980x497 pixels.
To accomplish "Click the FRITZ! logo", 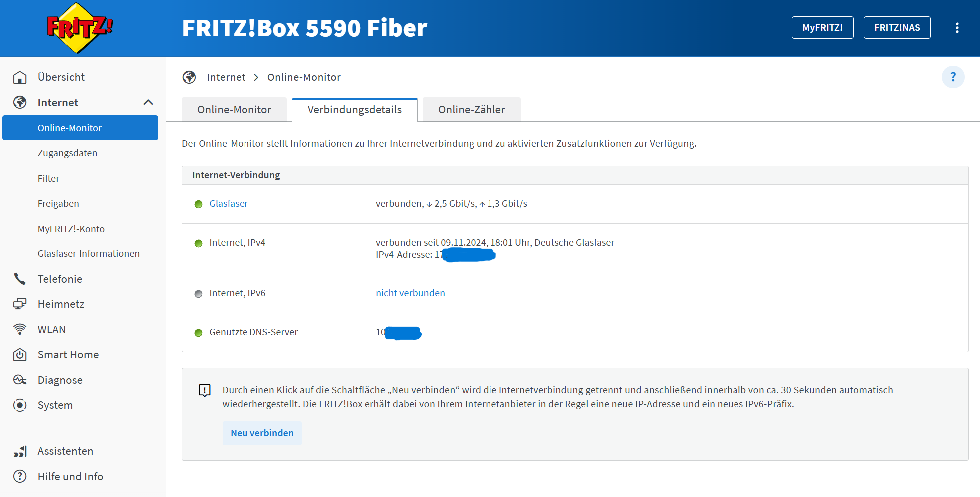I will 79,28.
